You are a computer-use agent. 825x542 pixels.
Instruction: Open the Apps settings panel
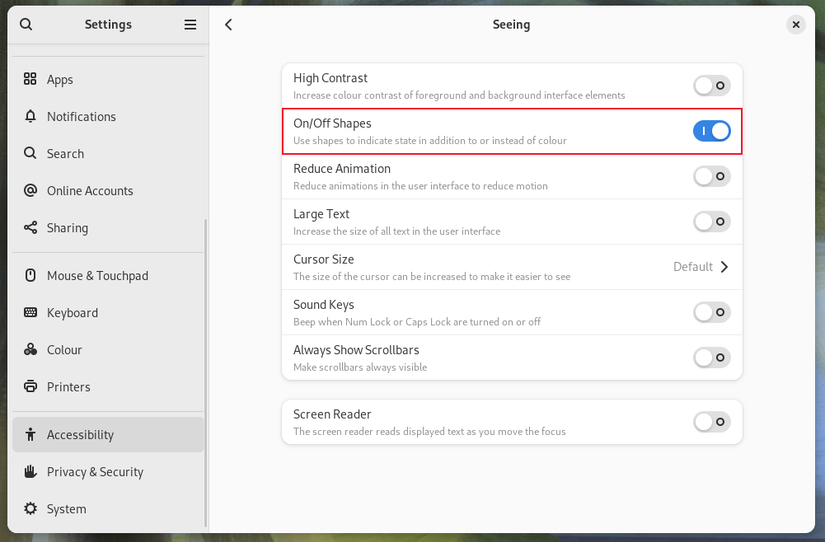pos(108,79)
